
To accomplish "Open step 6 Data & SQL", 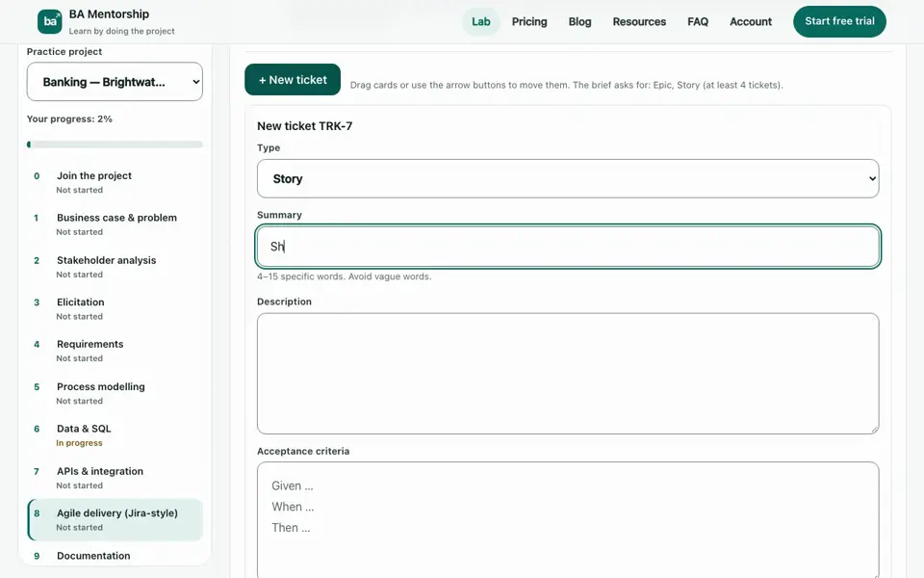I will pos(115,435).
